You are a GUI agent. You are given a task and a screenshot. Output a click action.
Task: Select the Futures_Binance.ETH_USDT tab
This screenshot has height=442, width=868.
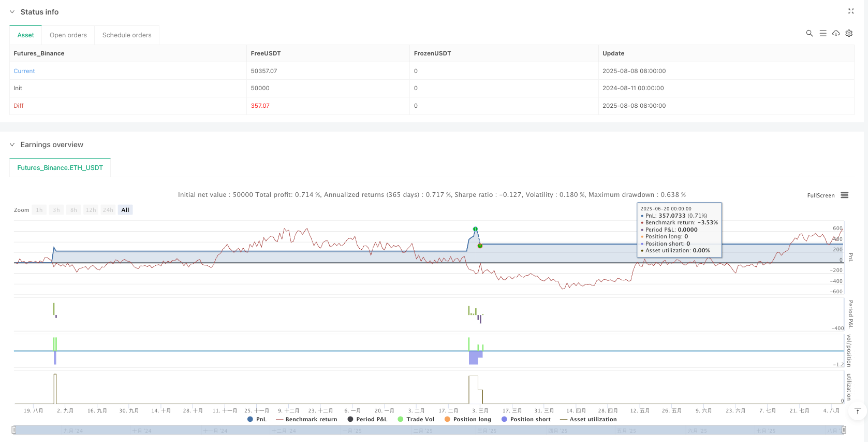coord(60,168)
